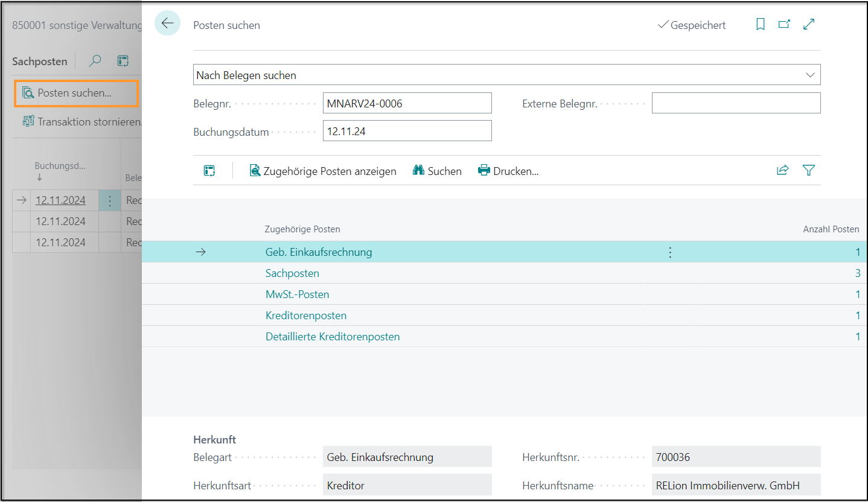868x502 pixels.
Task: Click the Buchungsdatum input field
Action: coord(407,131)
